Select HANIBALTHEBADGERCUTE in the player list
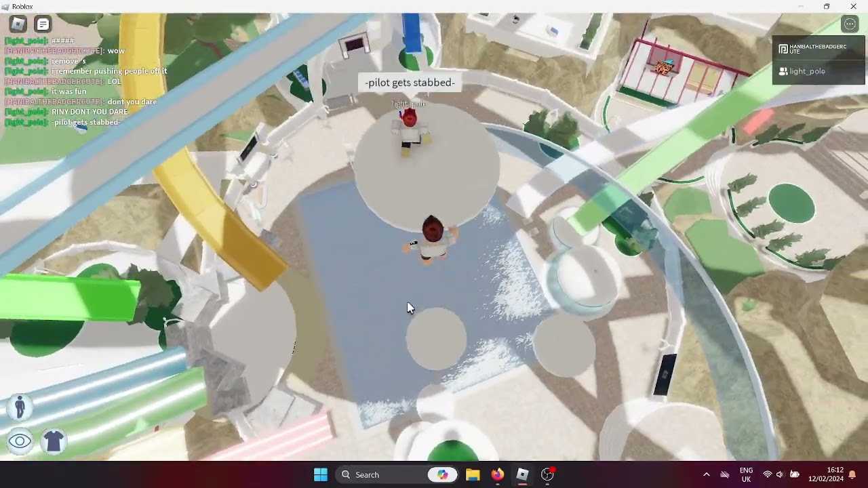This screenshot has height=488, width=868. point(818,49)
